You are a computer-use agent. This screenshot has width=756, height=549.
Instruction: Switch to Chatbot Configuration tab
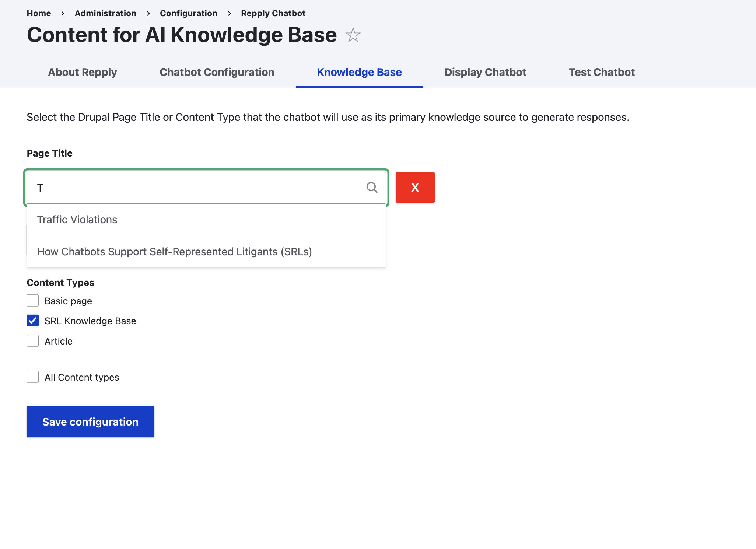coord(217,72)
